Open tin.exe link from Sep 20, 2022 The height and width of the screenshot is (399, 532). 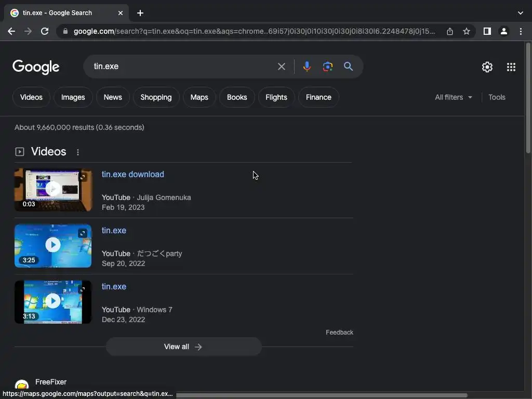(114, 230)
